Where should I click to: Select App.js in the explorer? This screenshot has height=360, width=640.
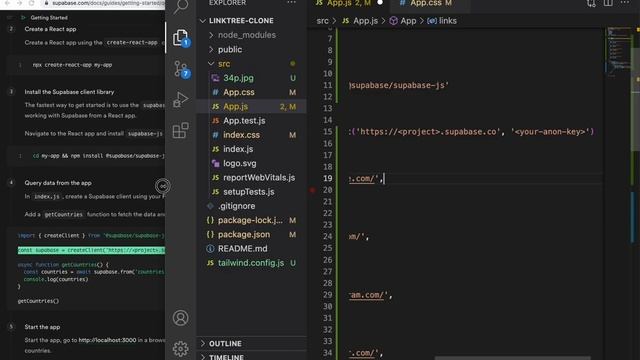point(236,107)
